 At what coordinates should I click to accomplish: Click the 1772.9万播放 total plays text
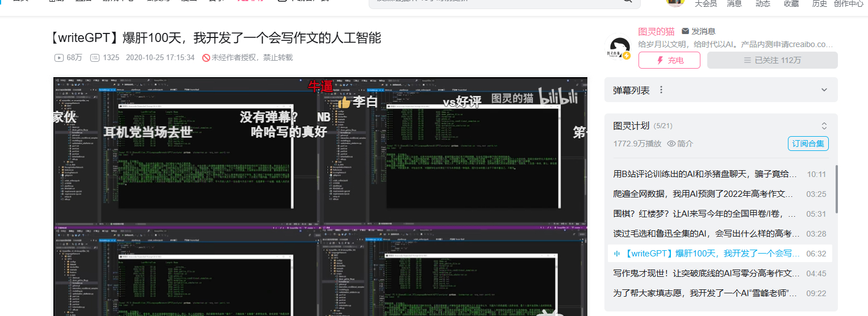pos(637,144)
